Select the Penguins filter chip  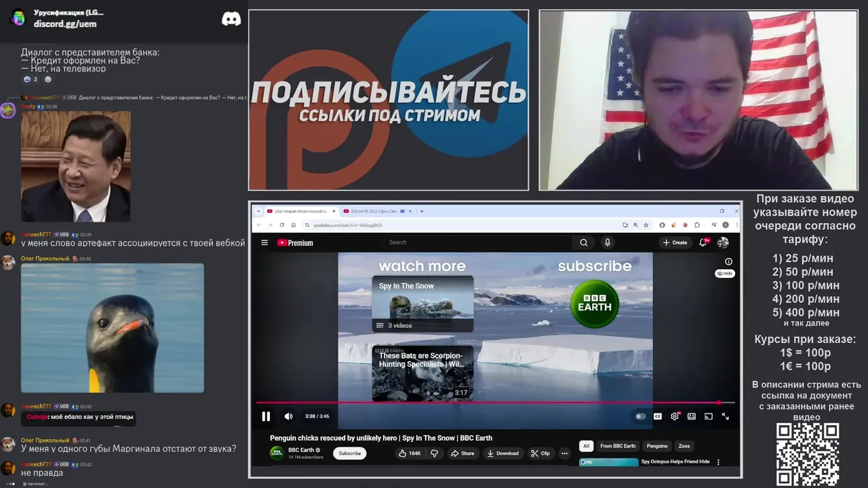[657, 446]
